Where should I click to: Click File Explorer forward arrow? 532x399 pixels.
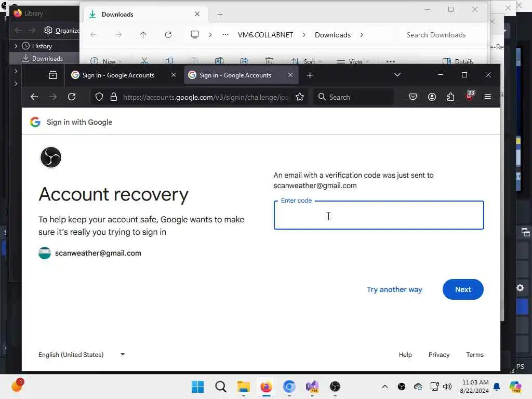(x=118, y=35)
